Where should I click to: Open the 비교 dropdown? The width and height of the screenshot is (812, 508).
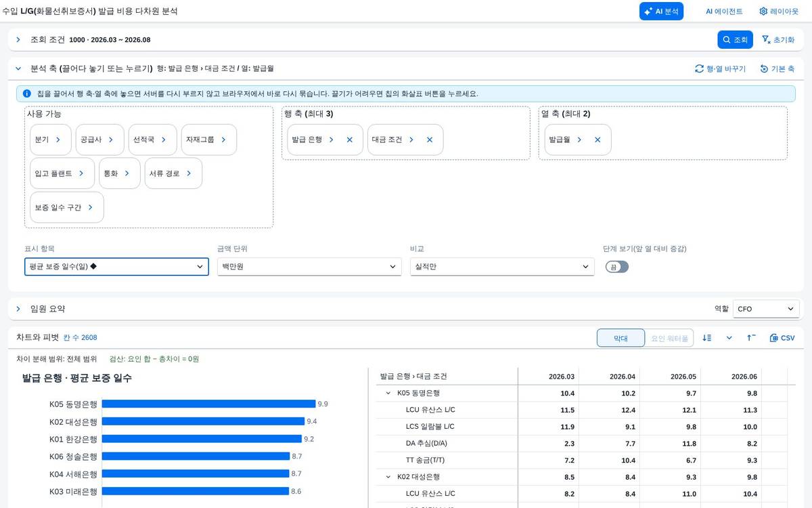502,267
